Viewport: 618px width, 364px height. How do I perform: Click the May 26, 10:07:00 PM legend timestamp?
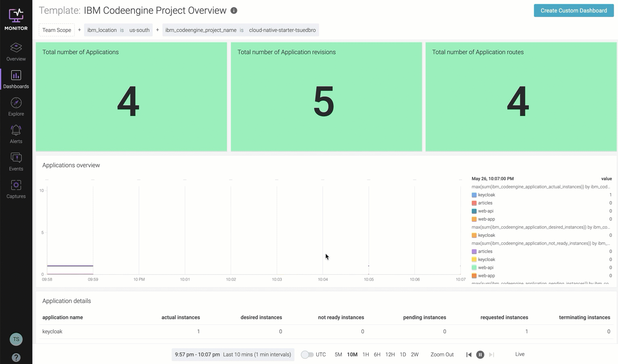[x=493, y=179]
